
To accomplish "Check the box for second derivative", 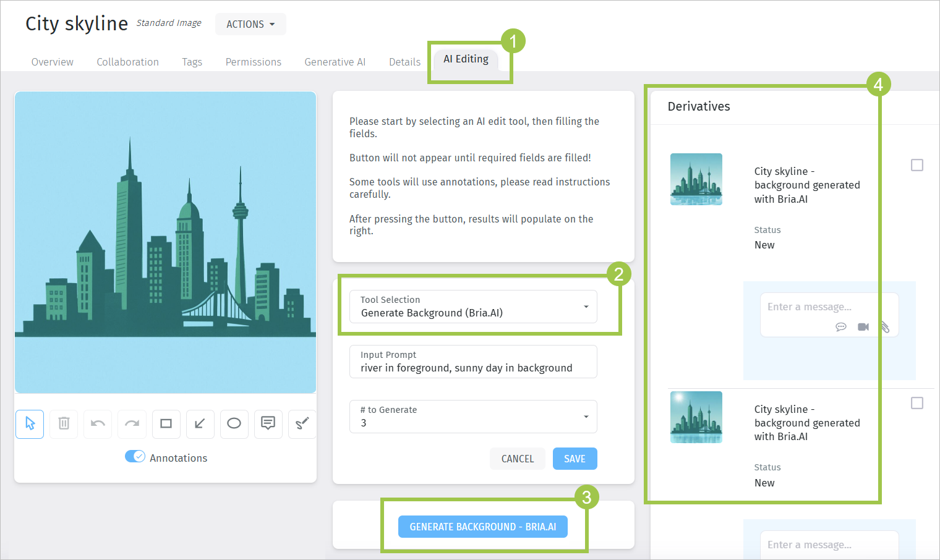I will coord(917,403).
